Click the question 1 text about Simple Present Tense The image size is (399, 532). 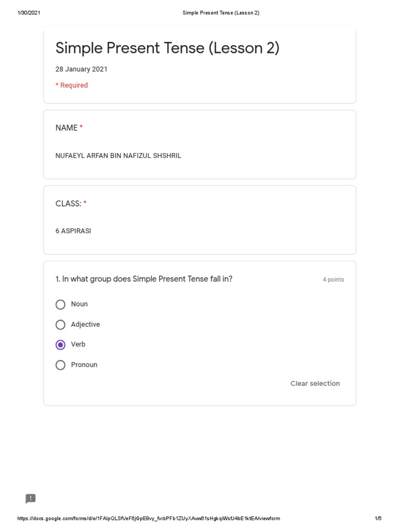click(x=144, y=279)
